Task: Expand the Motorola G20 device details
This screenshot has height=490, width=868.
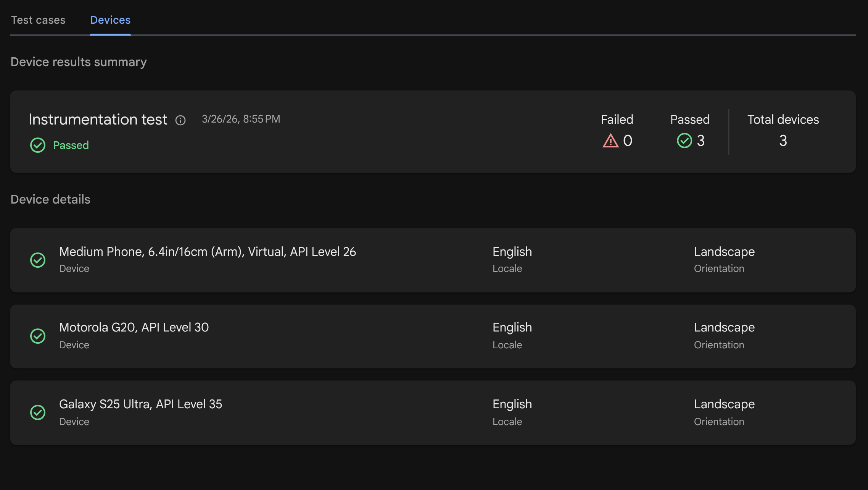Action: click(x=134, y=327)
